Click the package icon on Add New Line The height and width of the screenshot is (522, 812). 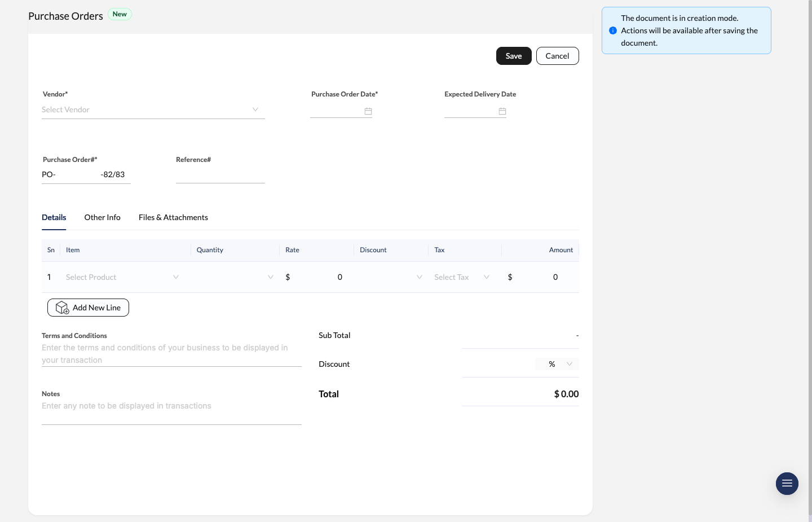coord(62,308)
